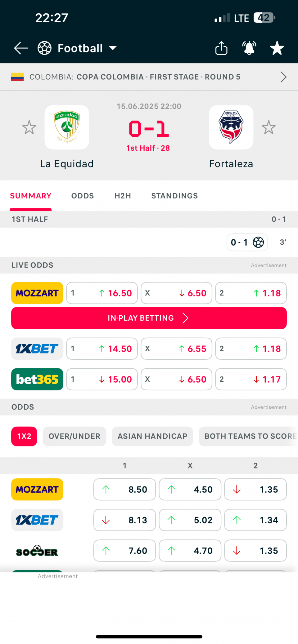Toggle favorite star beside Fortaleza

tap(269, 127)
